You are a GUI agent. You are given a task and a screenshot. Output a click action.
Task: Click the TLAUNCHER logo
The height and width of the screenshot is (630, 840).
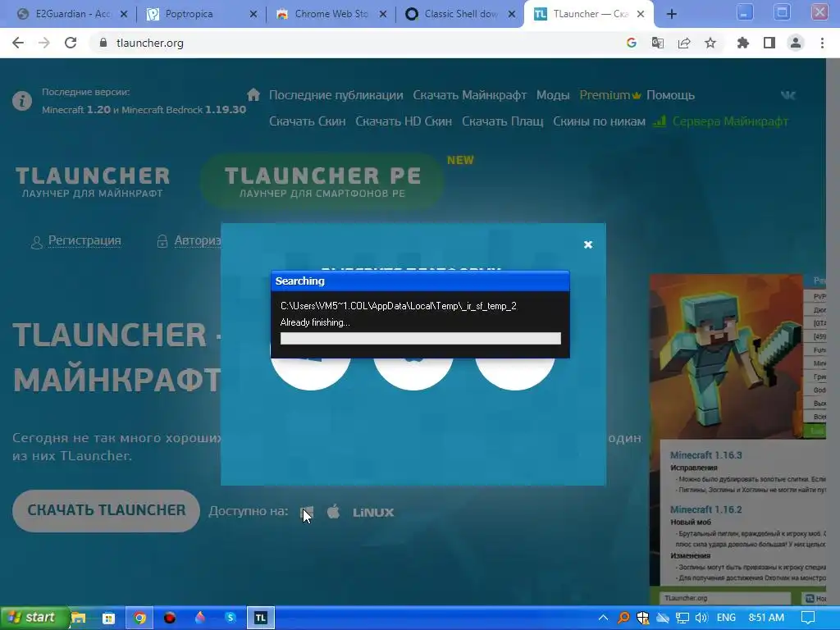pos(92,181)
